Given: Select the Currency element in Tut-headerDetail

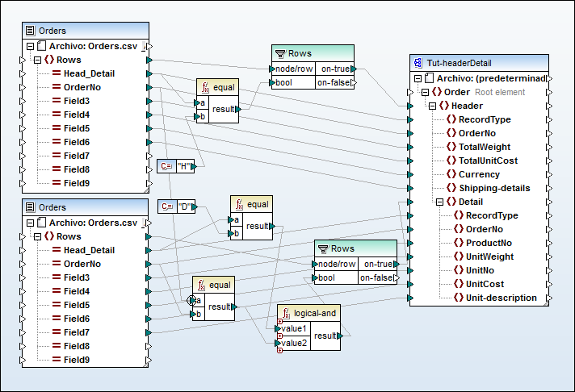Looking at the screenshot, I should (x=479, y=174).
